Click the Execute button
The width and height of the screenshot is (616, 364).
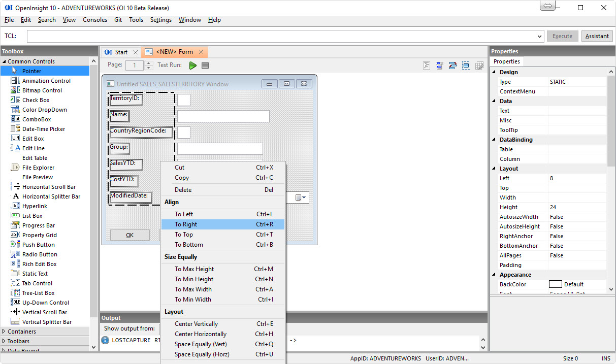click(x=562, y=37)
